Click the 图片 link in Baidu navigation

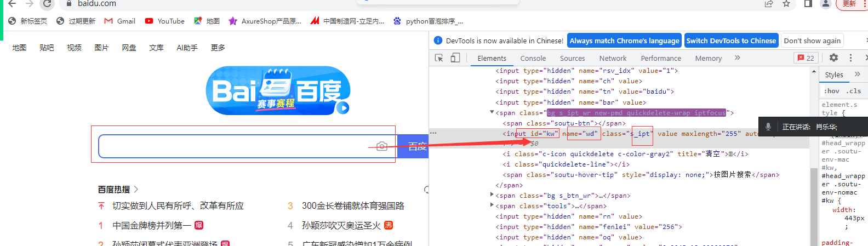point(101,48)
